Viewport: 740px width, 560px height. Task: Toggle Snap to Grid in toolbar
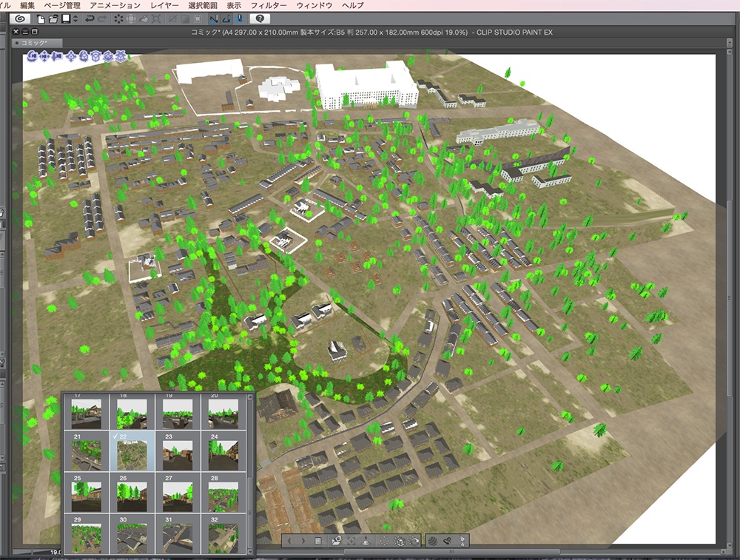click(239, 19)
